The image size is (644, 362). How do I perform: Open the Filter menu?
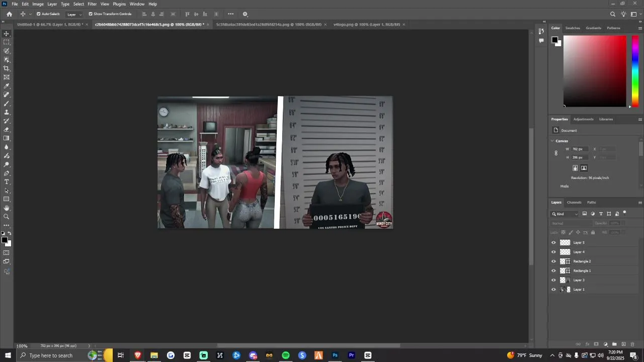click(x=92, y=4)
